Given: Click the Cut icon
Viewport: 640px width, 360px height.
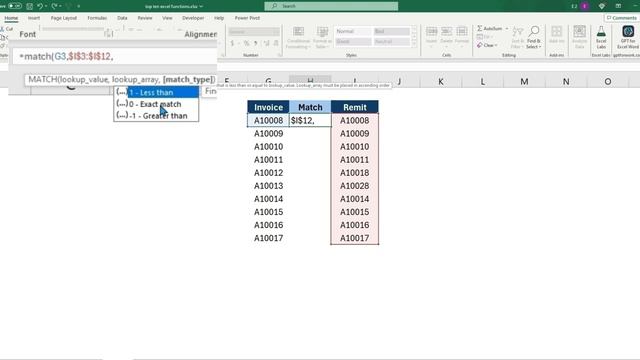Looking at the screenshot, I should pyautogui.click(x=7, y=29).
